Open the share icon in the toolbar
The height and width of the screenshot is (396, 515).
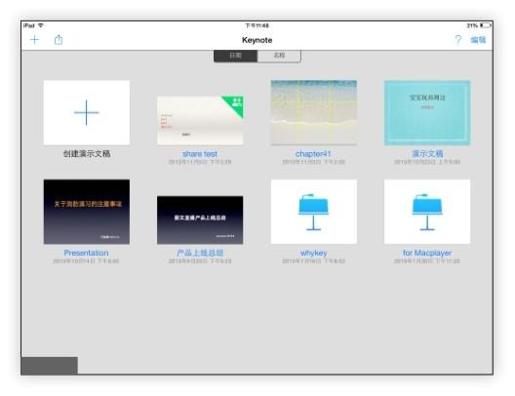[58, 40]
